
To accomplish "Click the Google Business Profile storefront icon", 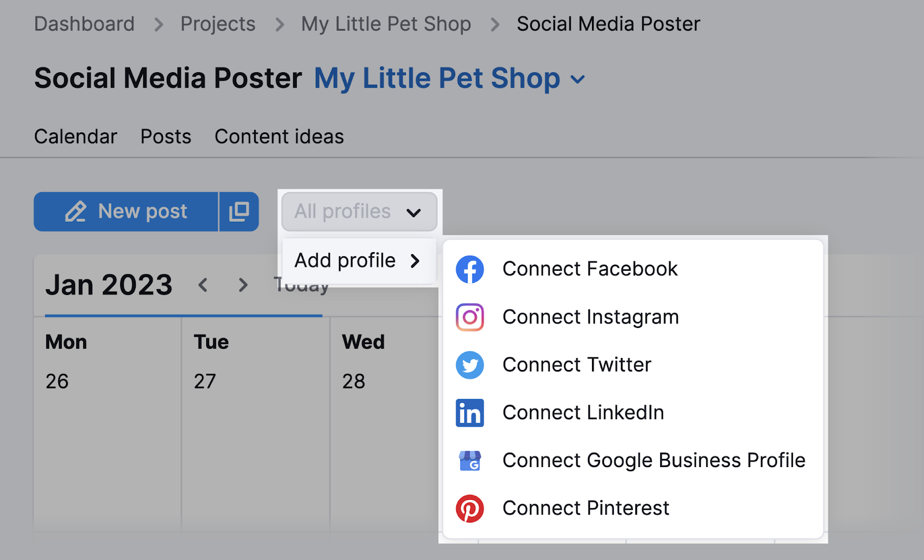I will 470,460.
